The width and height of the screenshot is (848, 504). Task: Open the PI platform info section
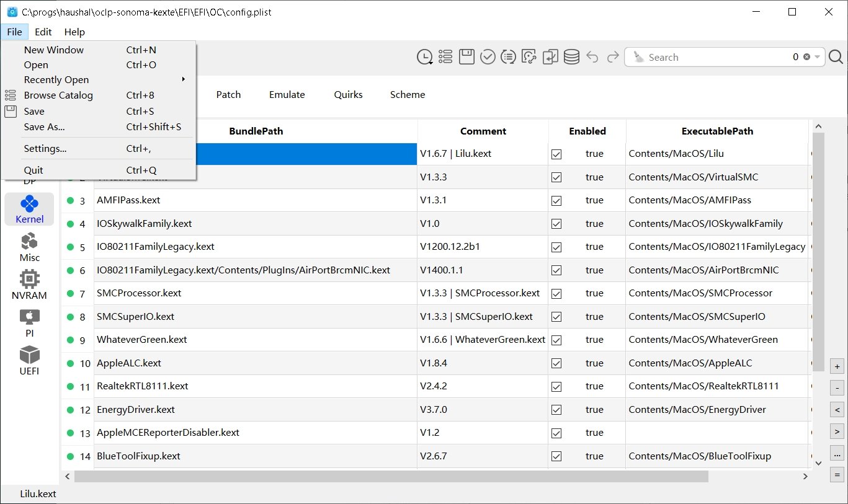click(29, 323)
